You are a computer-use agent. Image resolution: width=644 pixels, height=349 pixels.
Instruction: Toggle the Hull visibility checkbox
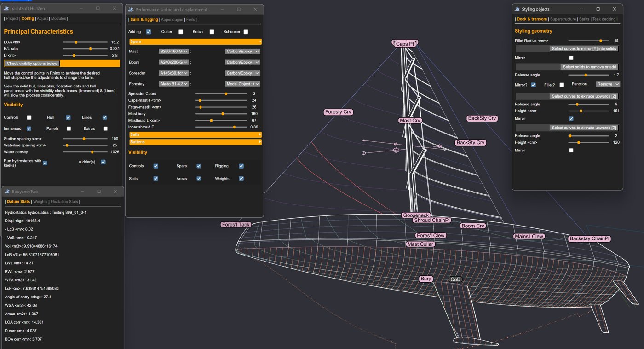coord(68,117)
